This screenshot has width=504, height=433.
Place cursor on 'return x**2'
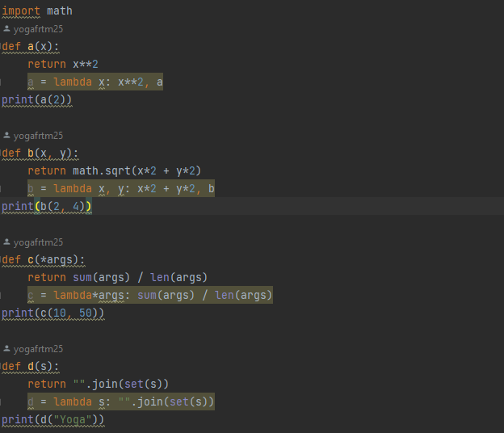pyautogui.click(x=63, y=65)
